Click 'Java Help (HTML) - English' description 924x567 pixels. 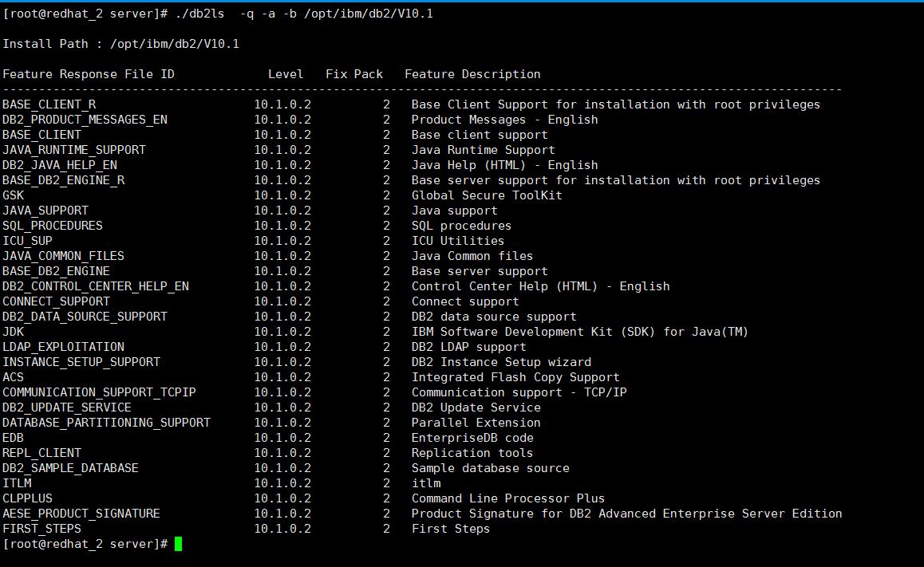coord(505,165)
